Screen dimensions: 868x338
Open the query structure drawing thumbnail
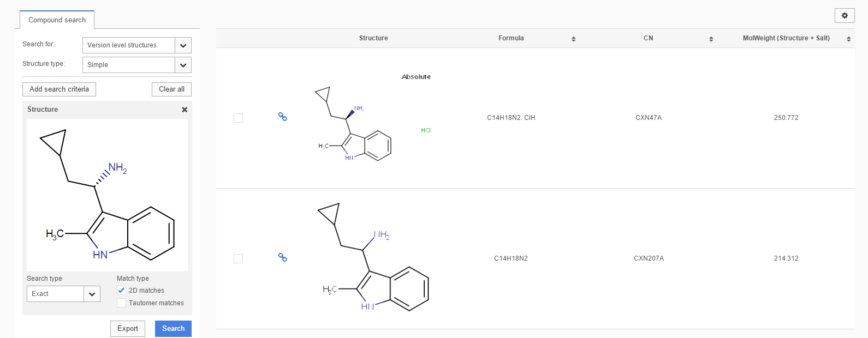point(107,195)
